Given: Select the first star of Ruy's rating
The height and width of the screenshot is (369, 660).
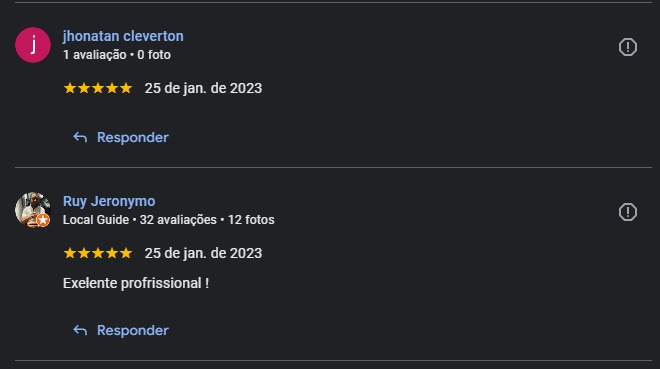Looking at the screenshot, I should [70, 253].
